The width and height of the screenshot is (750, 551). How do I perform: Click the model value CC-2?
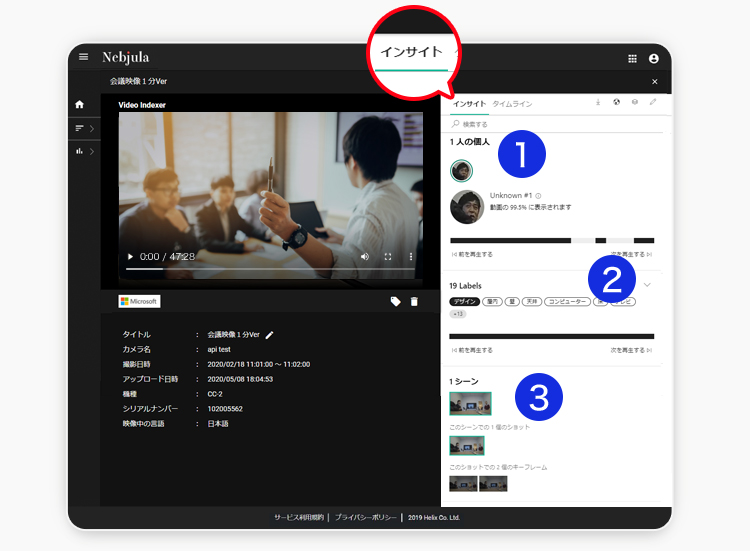(215, 394)
